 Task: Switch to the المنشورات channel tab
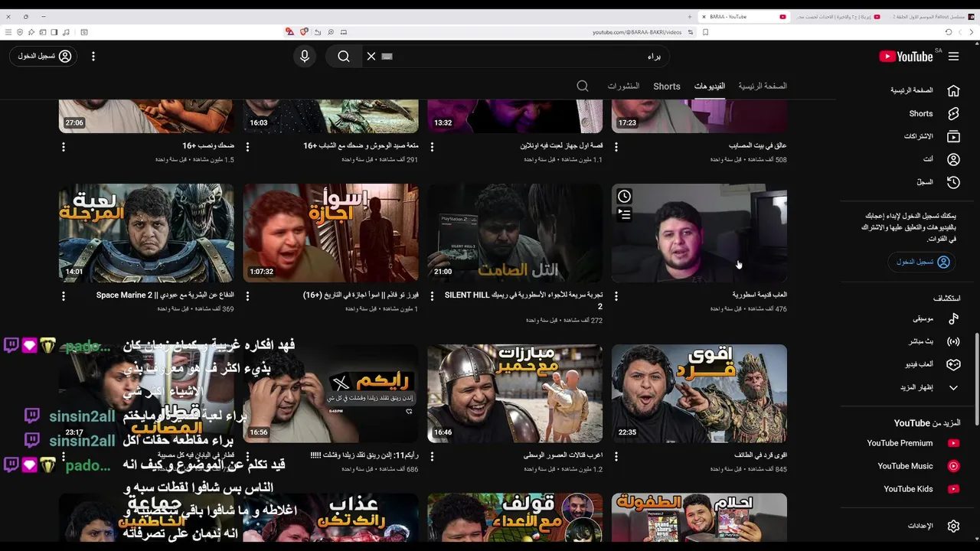(623, 86)
